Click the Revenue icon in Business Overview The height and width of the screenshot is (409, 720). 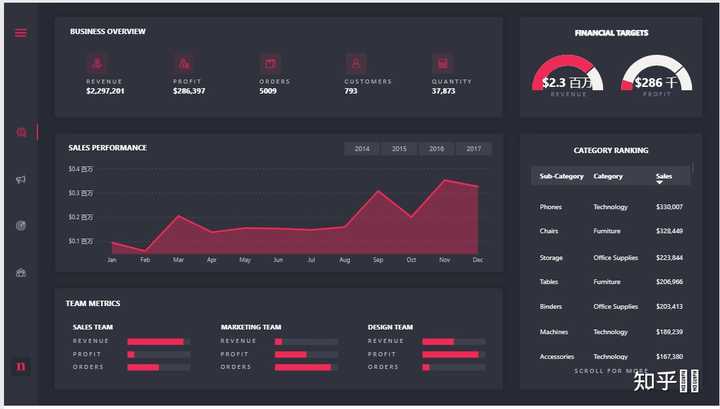pos(97,63)
